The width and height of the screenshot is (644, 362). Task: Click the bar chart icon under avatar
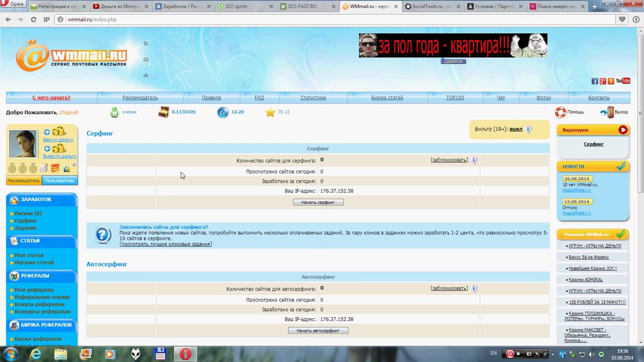pyautogui.click(x=66, y=168)
